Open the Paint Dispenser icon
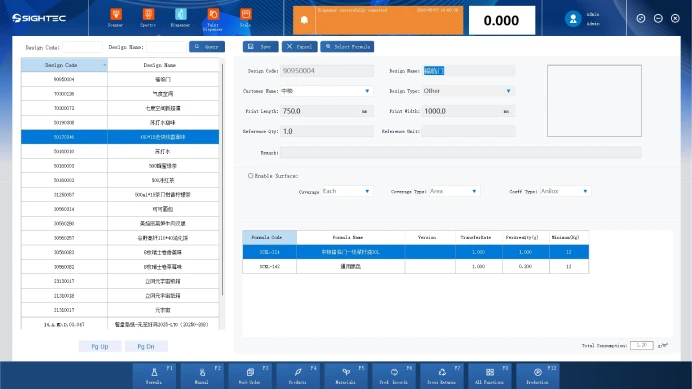This screenshot has width=692, height=389. (213, 20)
